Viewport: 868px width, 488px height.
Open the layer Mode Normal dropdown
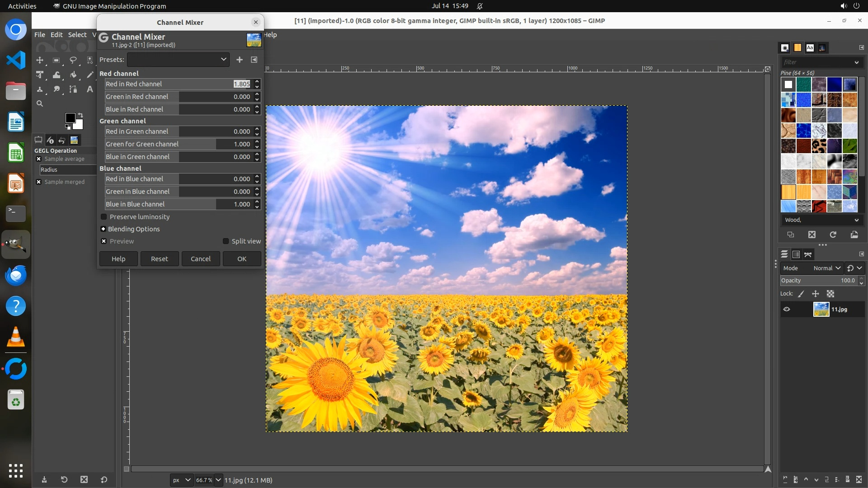coord(826,268)
